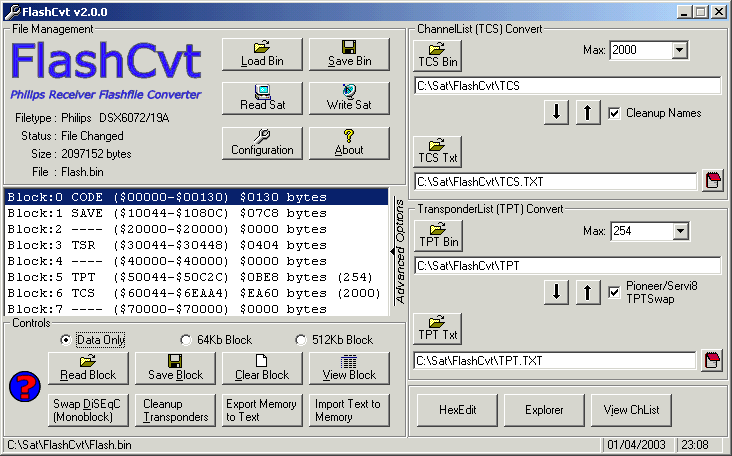Click the Load Bin folder button
Image resolution: width=732 pixels, height=456 pixels.
tap(262, 55)
